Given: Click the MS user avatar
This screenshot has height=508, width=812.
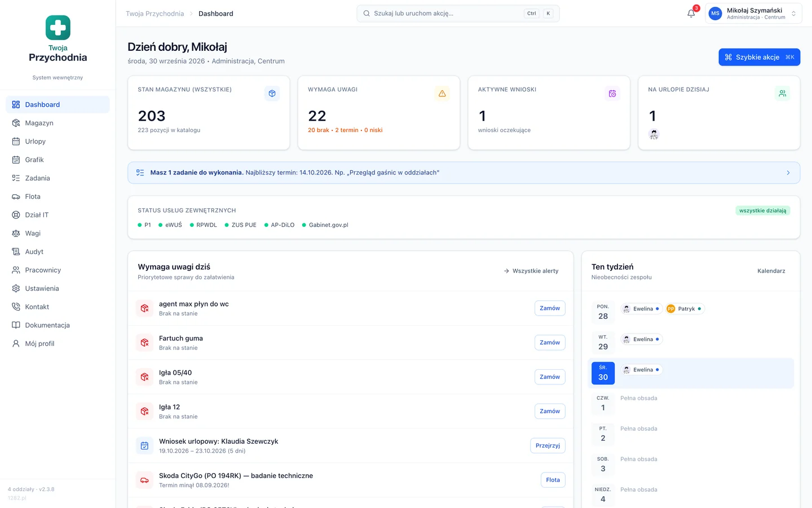Looking at the screenshot, I should (x=716, y=14).
